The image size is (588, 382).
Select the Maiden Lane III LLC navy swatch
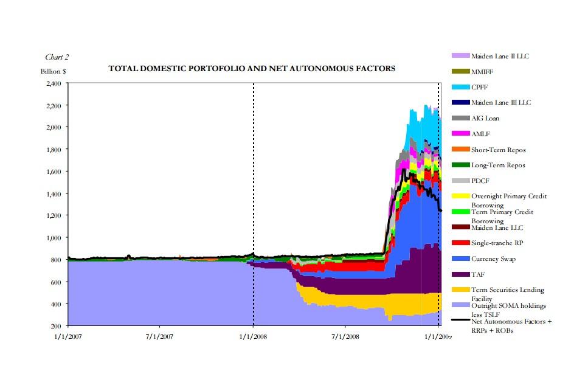[x=460, y=102]
